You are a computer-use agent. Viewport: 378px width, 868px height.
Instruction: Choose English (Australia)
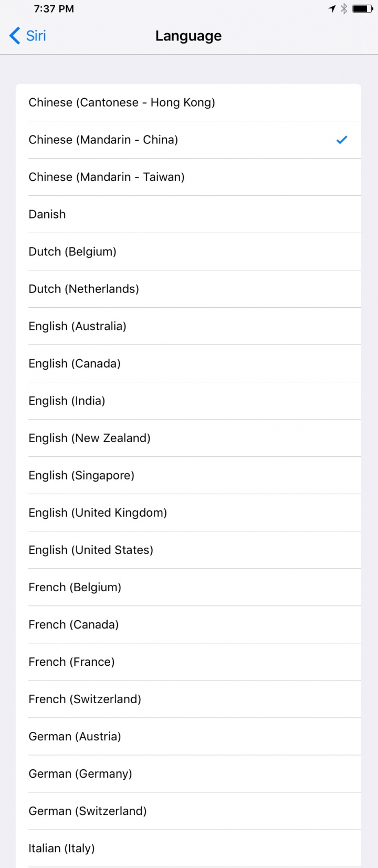click(188, 326)
